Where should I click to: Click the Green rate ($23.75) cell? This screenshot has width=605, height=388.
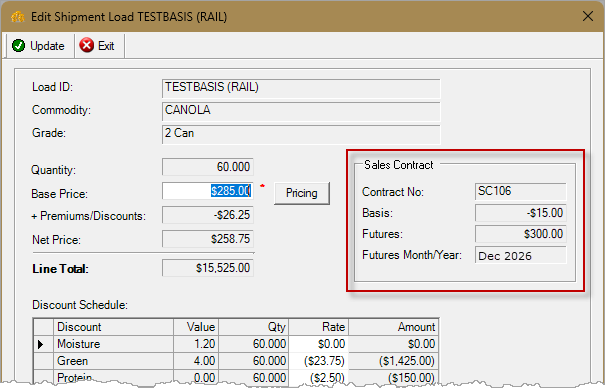(319, 361)
